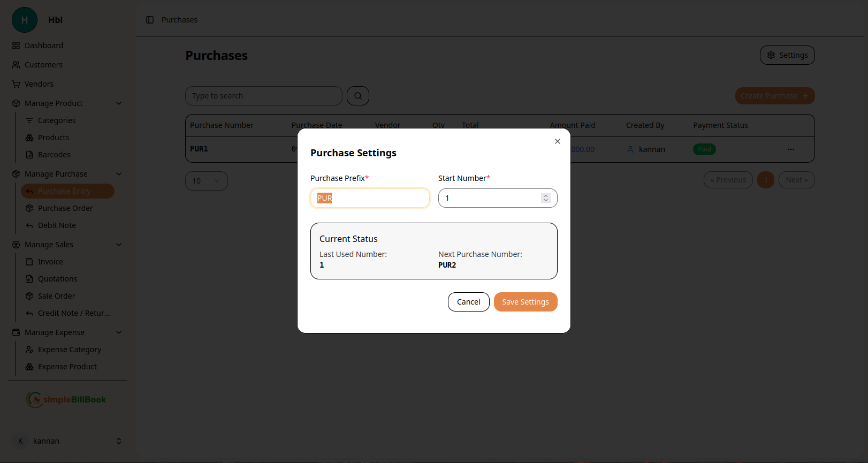The height and width of the screenshot is (463, 868).
Task: Collapse the Manage Sales section
Action: (x=119, y=245)
